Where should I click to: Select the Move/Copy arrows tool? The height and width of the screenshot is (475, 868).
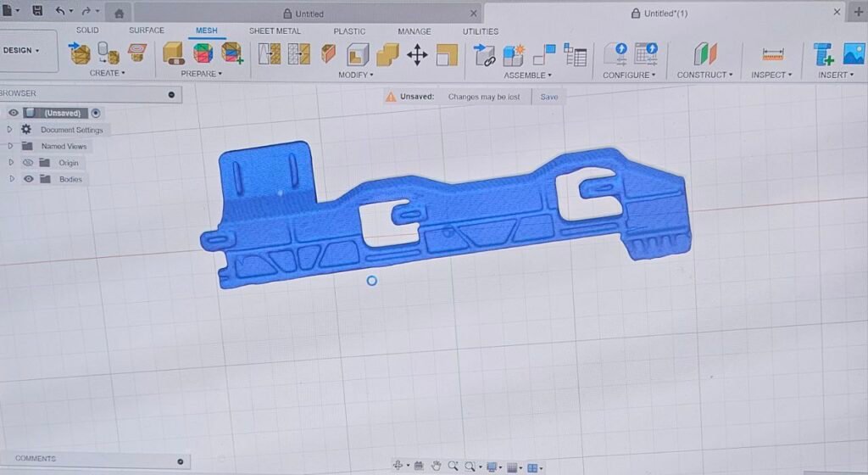(417, 55)
